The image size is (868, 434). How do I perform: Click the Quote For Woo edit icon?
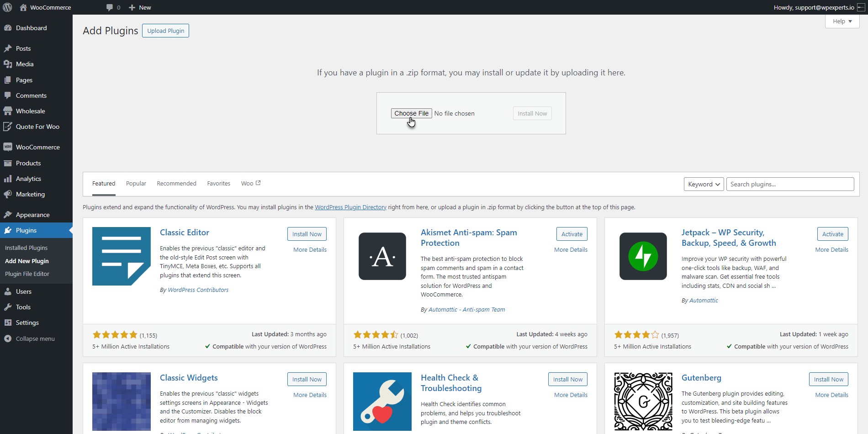tap(8, 127)
